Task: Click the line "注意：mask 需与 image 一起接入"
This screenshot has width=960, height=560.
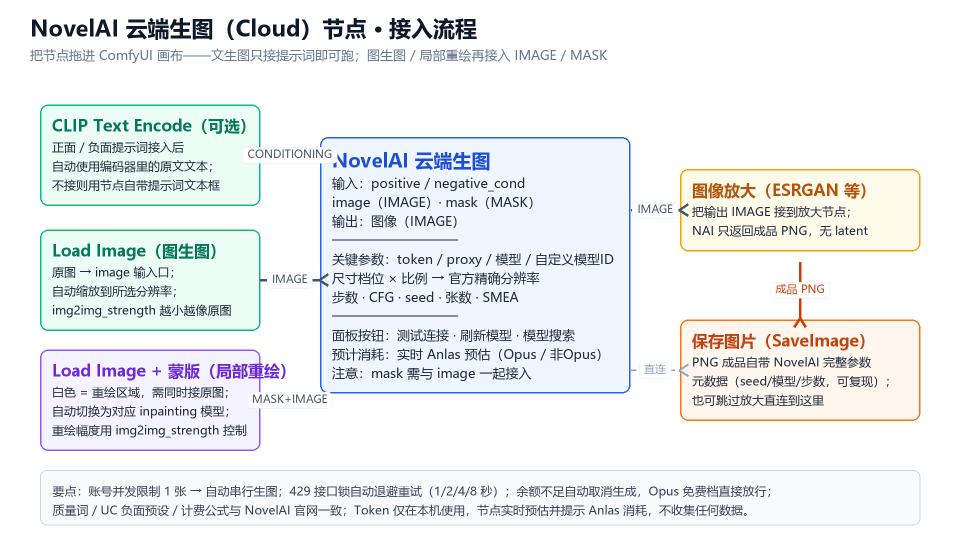Action: tap(431, 373)
